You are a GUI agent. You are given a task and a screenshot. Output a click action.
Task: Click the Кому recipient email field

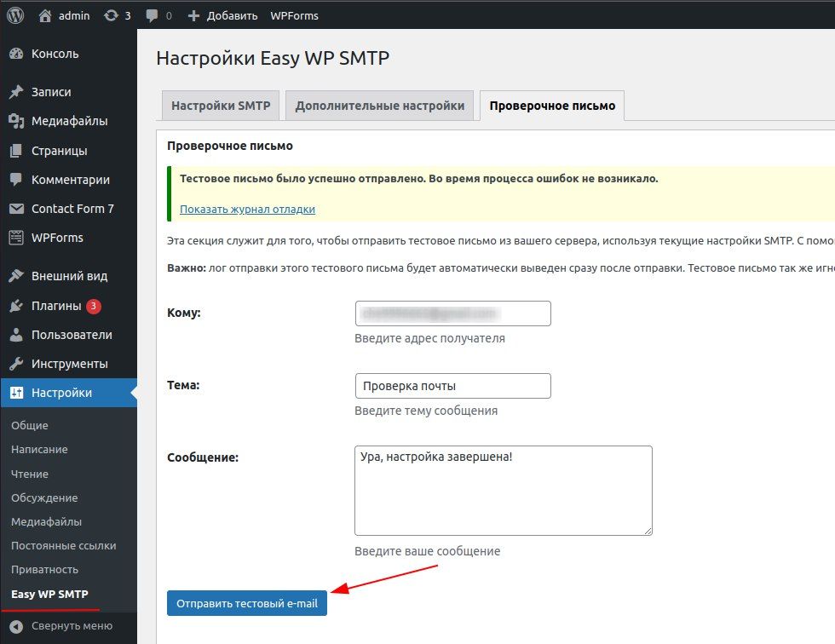click(x=452, y=313)
